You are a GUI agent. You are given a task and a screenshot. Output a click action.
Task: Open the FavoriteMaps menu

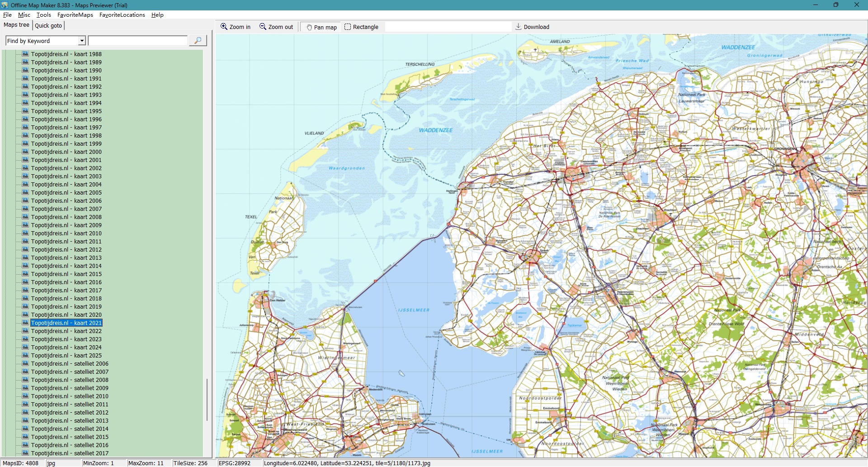(x=75, y=14)
